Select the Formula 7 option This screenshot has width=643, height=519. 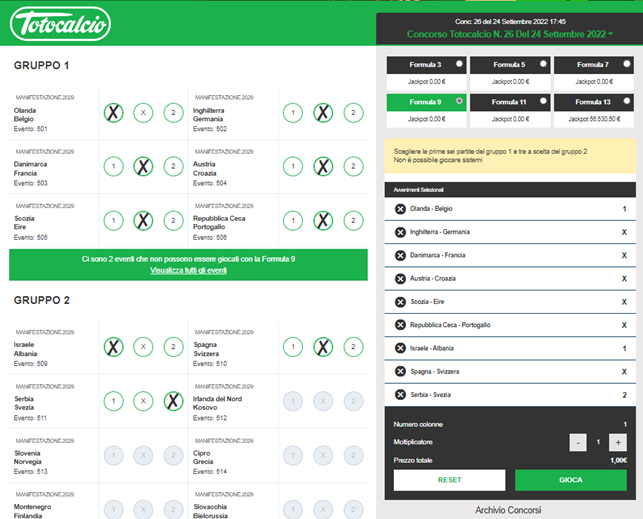point(626,64)
